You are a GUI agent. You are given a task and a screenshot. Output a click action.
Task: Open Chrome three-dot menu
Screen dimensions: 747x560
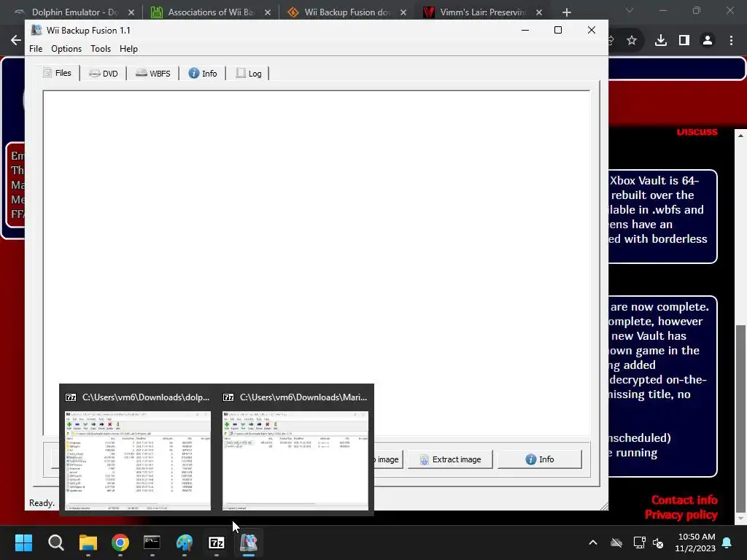point(731,41)
